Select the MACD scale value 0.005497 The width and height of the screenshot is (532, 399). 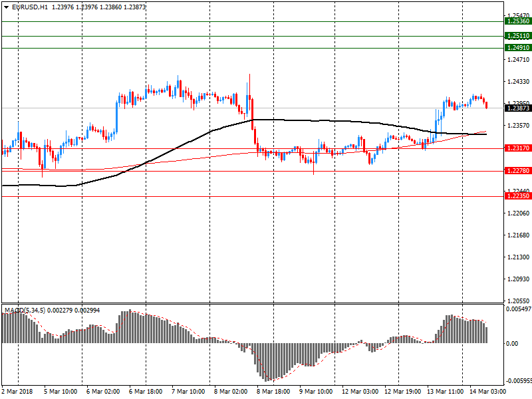519,309
